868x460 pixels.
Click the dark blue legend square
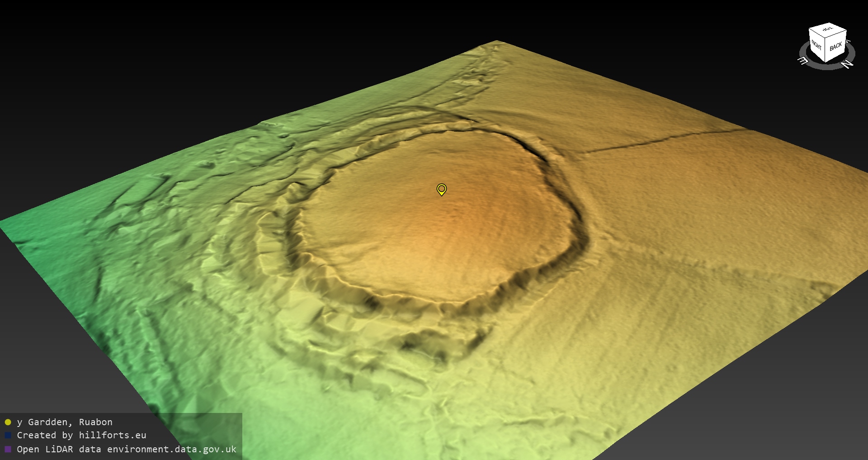[x=8, y=435]
